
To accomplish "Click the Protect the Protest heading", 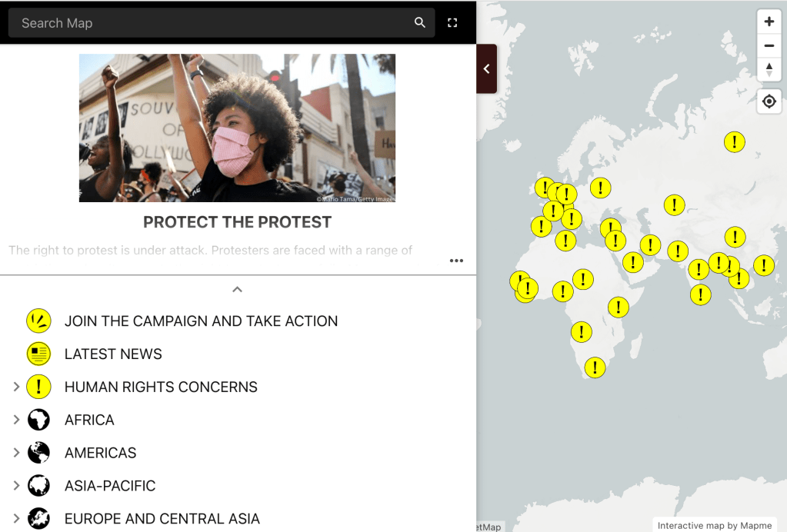I will tap(237, 222).
